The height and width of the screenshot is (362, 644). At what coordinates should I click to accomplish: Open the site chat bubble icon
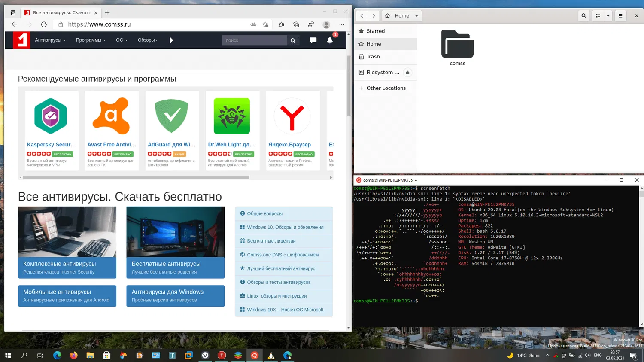(313, 40)
